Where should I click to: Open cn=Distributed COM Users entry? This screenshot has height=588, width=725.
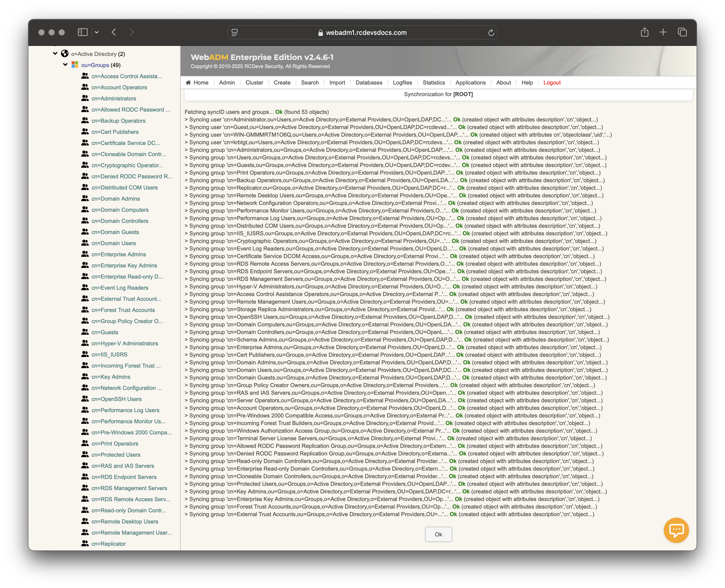click(x=125, y=188)
